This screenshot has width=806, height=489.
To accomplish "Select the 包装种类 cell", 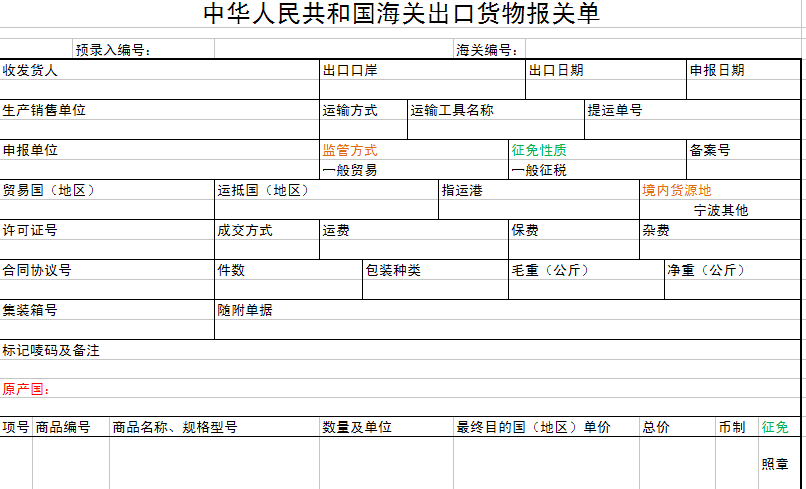I will pyautogui.click(x=435, y=270).
